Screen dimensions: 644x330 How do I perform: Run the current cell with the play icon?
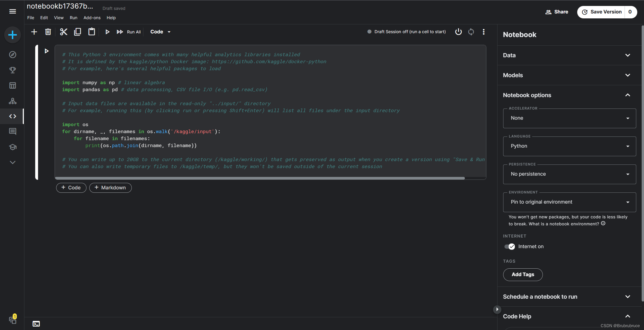pyautogui.click(x=107, y=32)
